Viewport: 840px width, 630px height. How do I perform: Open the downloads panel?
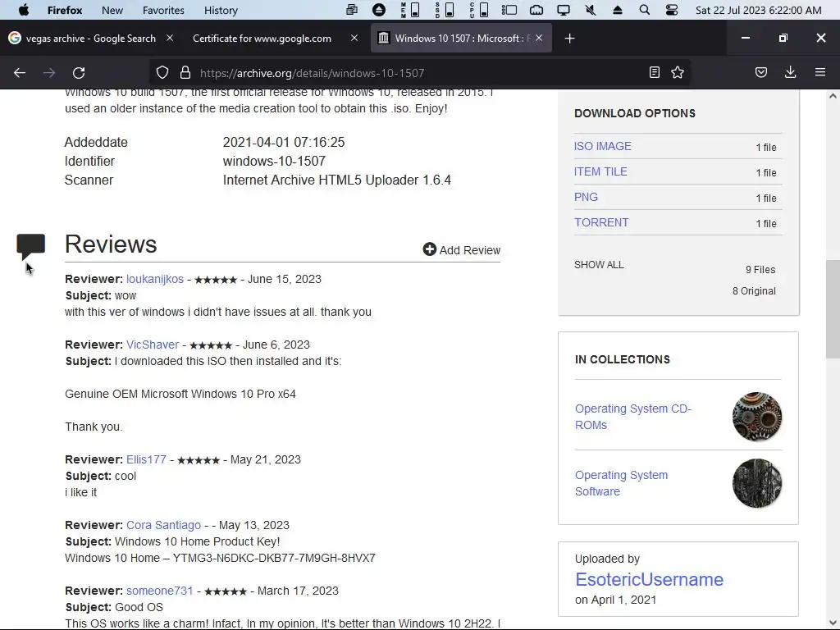point(790,72)
